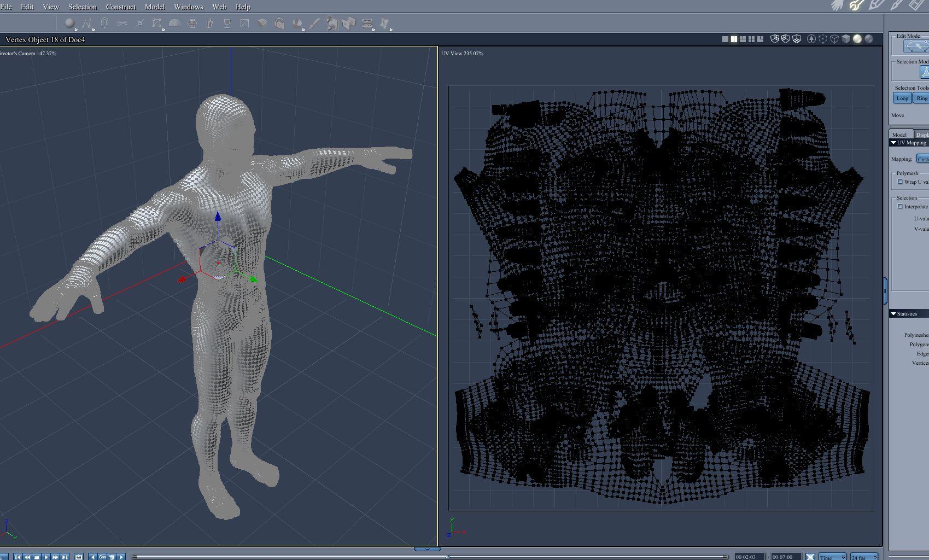Image resolution: width=929 pixels, height=560 pixels.
Task: Toggle the Wrap U values checkbox
Action: point(900,182)
